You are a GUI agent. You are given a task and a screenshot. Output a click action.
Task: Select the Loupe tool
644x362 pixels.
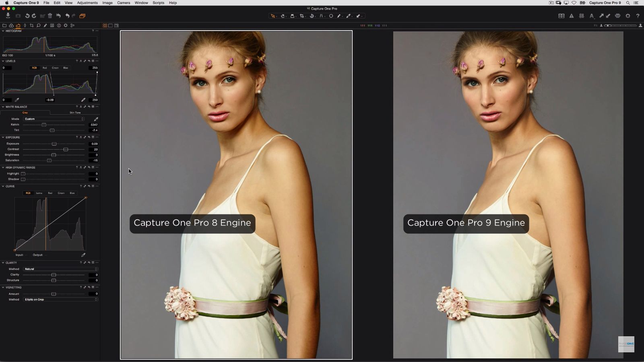(x=292, y=16)
